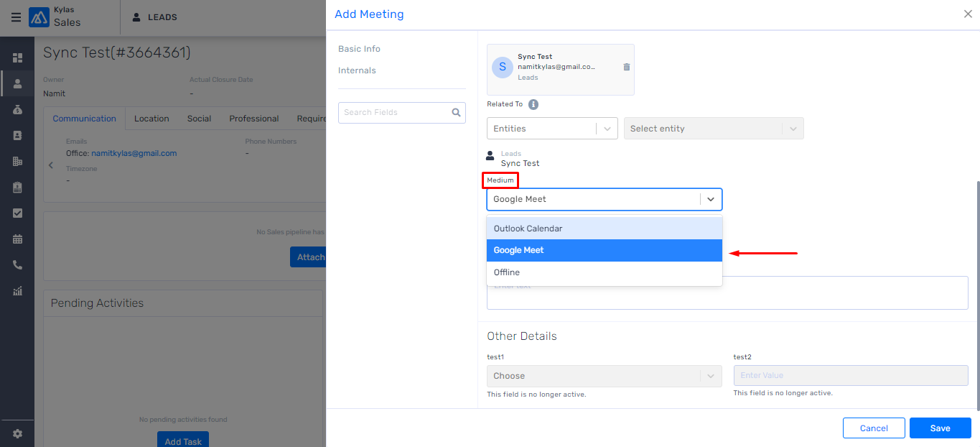Screen dimensions: 980x447
Task: Open the Contacts sidebar icon
Action: pos(17,135)
